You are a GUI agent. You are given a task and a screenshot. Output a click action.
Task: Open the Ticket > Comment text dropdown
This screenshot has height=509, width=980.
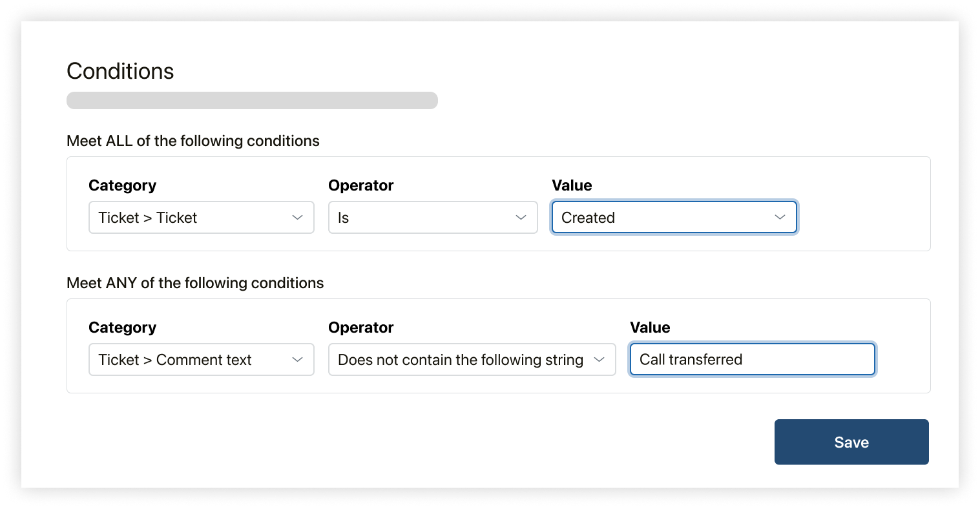[x=194, y=360]
